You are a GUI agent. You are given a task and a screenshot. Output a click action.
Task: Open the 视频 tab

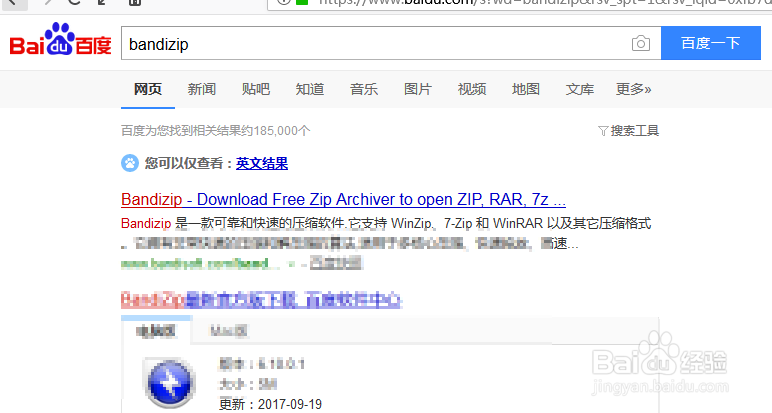pos(472,89)
